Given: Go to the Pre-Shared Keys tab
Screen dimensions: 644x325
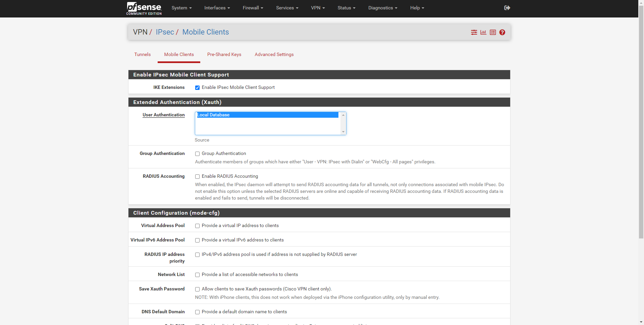Looking at the screenshot, I should [x=224, y=55].
